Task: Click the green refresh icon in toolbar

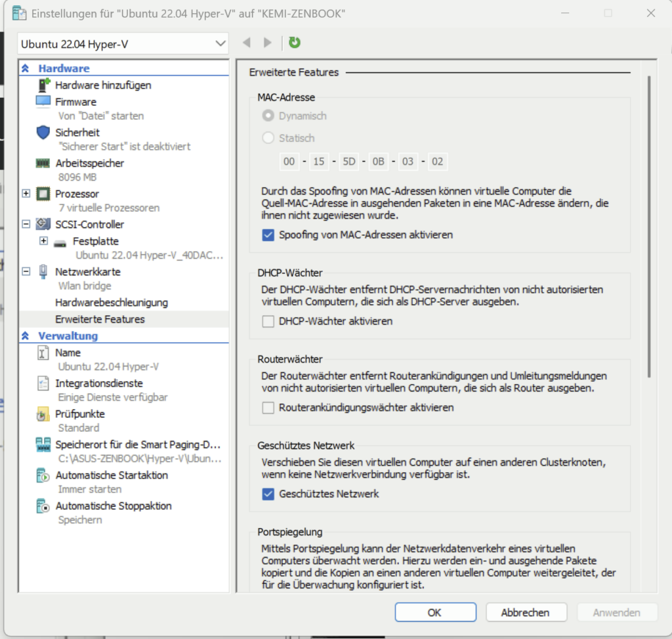Action: tap(295, 43)
